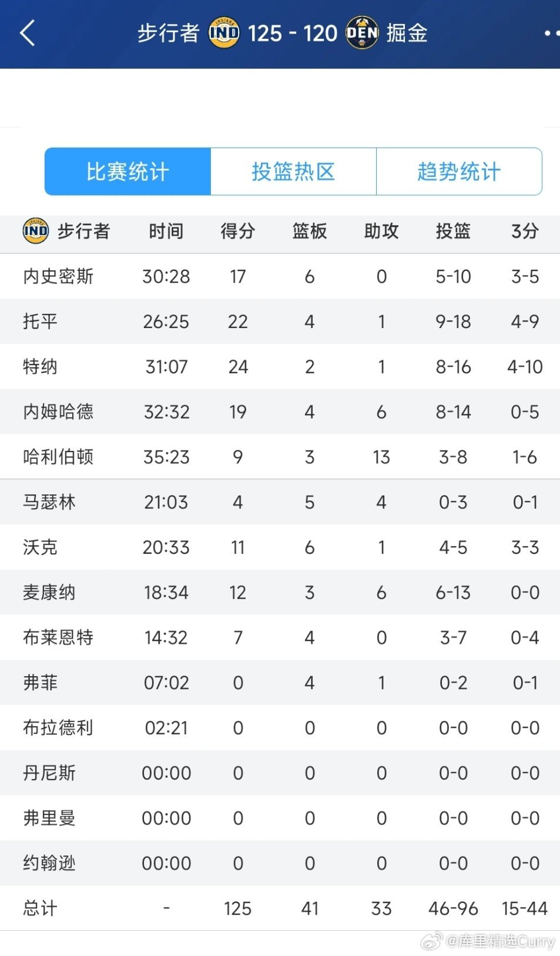
Task: Select the 比赛统计 tab
Action: 128,172
